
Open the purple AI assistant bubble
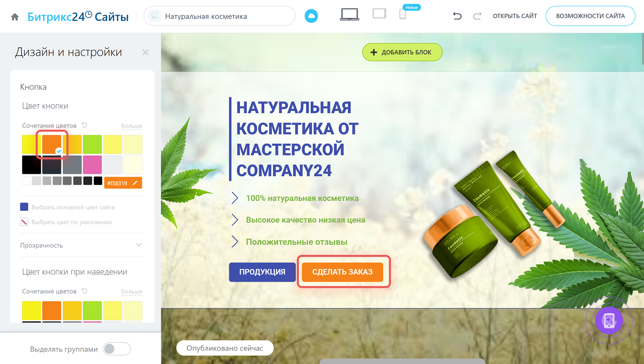coord(609,320)
